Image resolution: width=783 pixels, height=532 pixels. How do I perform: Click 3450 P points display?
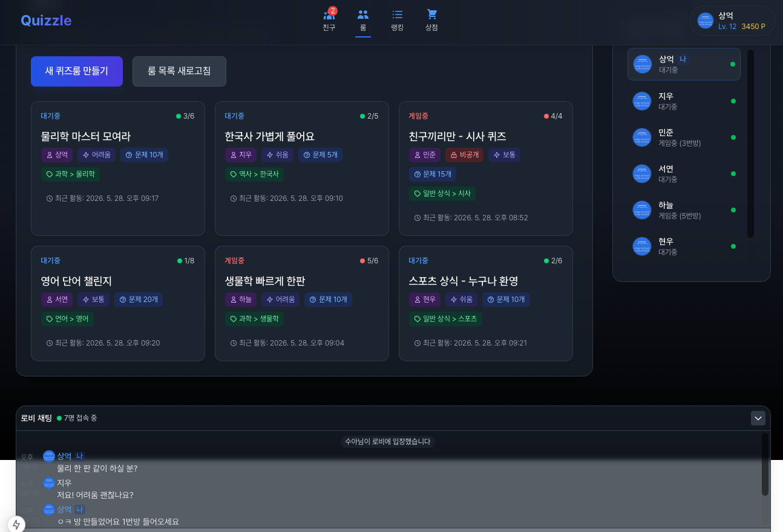tap(753, 27)
